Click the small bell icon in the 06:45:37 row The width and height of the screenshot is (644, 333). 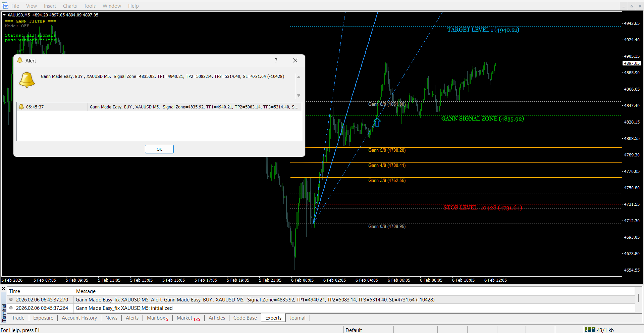[21, 107]
